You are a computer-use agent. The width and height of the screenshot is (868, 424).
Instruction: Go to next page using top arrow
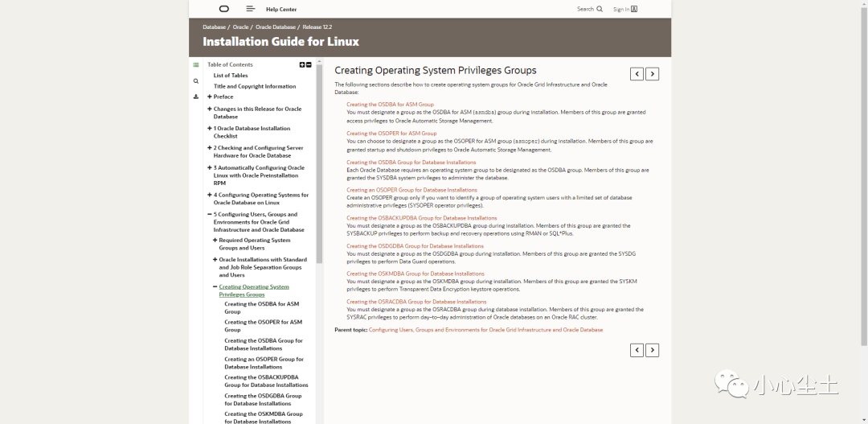(652, 74)
